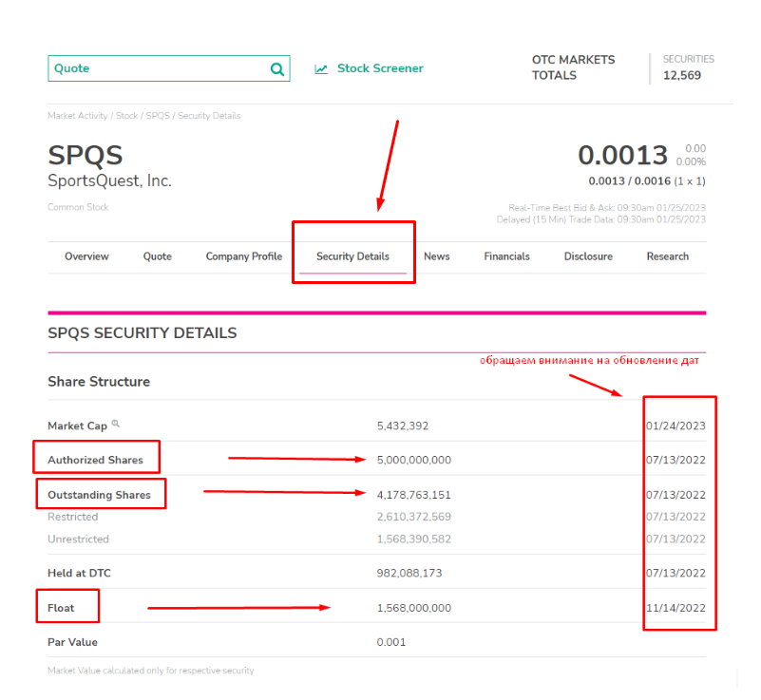Click the unrestricted value 1,568,390,582
The height and width of the screenshot is (700, 761).
pos(414,539)
